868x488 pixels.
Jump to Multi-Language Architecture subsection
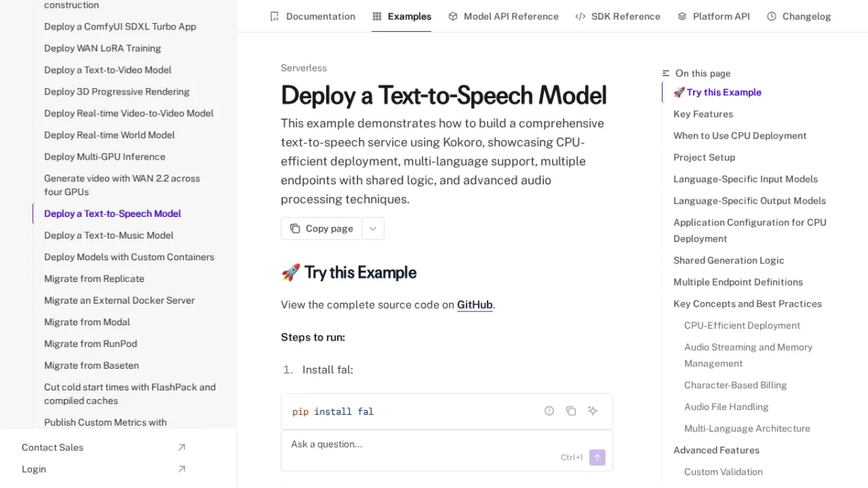(747, 429)
